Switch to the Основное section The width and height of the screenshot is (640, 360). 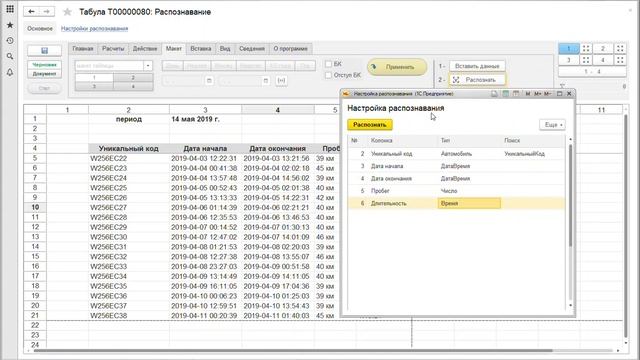[40, 29]
